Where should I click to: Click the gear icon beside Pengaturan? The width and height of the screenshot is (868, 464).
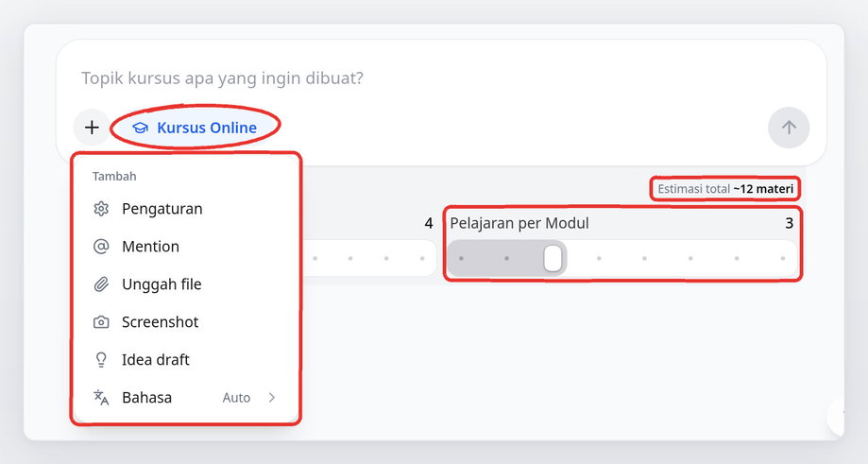[x=101, y=209]
